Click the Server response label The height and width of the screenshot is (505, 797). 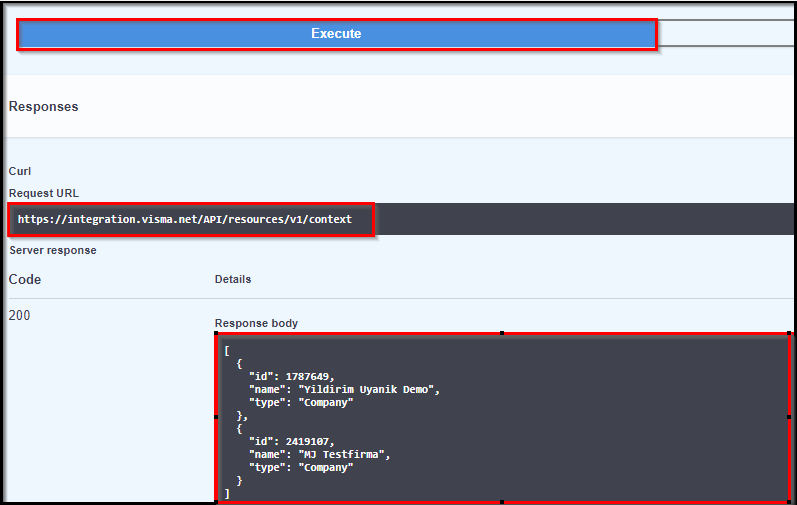coord(53,250)
